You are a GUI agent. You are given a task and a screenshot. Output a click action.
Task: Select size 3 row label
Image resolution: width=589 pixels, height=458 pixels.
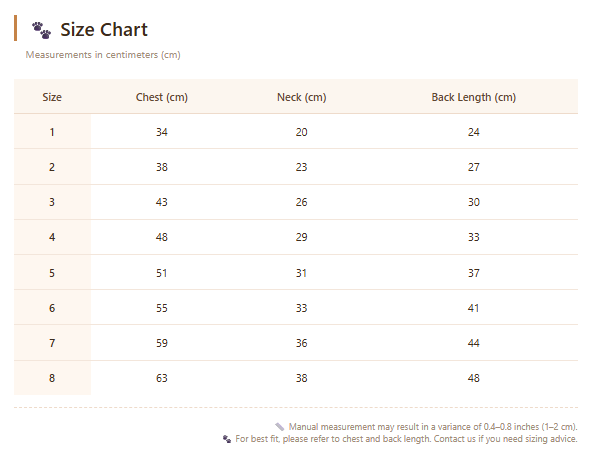[52, 202]
